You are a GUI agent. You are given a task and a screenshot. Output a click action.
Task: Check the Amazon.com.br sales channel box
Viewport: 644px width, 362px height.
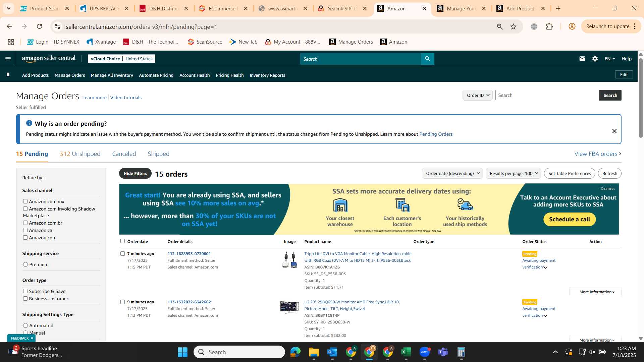tap(25, 223)
